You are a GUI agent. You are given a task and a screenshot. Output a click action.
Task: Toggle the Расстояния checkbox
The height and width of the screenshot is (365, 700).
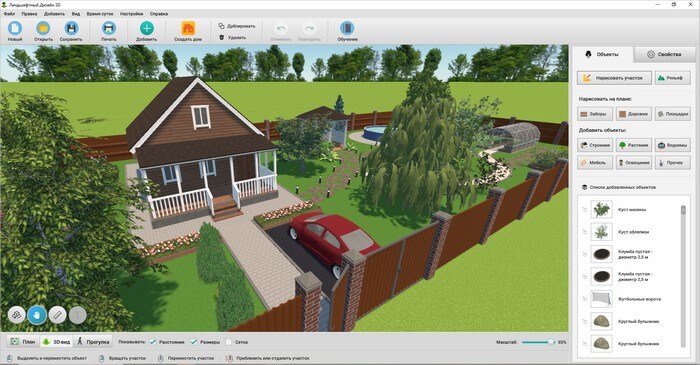pyautogui.click(x=153, y=342)
